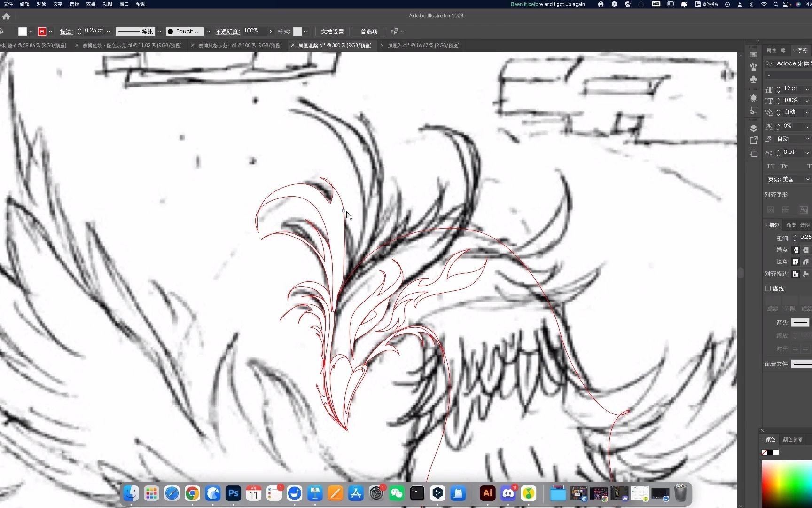This screenshot has width=812, height=508.
Task: Open the Graphic Styles panel icon
Action: (754, 111)
